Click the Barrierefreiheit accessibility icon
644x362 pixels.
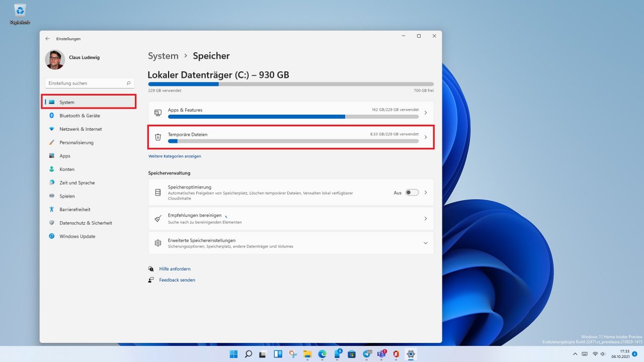51,209
